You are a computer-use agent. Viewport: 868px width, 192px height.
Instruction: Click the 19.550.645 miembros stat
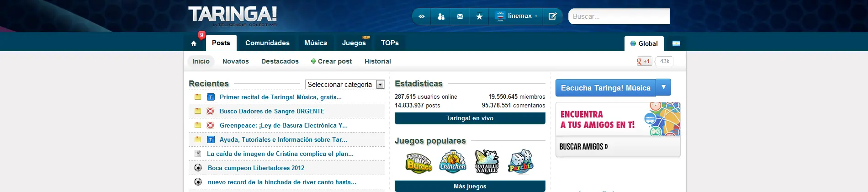(517, 97)
